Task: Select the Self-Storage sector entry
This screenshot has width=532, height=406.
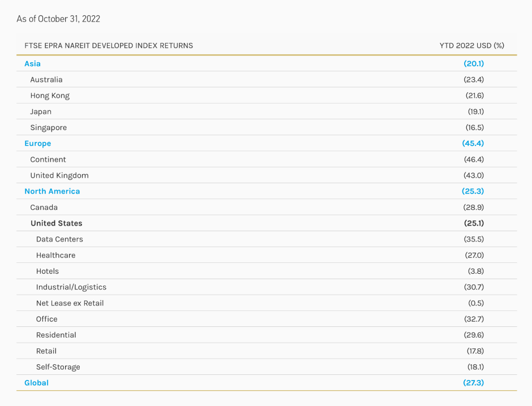Action: pos(58,367)
